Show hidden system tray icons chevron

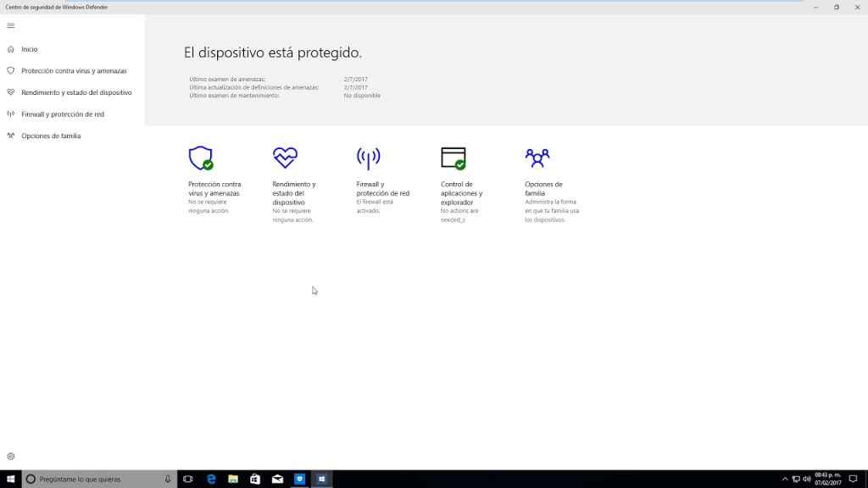click(x=785, y=480)
